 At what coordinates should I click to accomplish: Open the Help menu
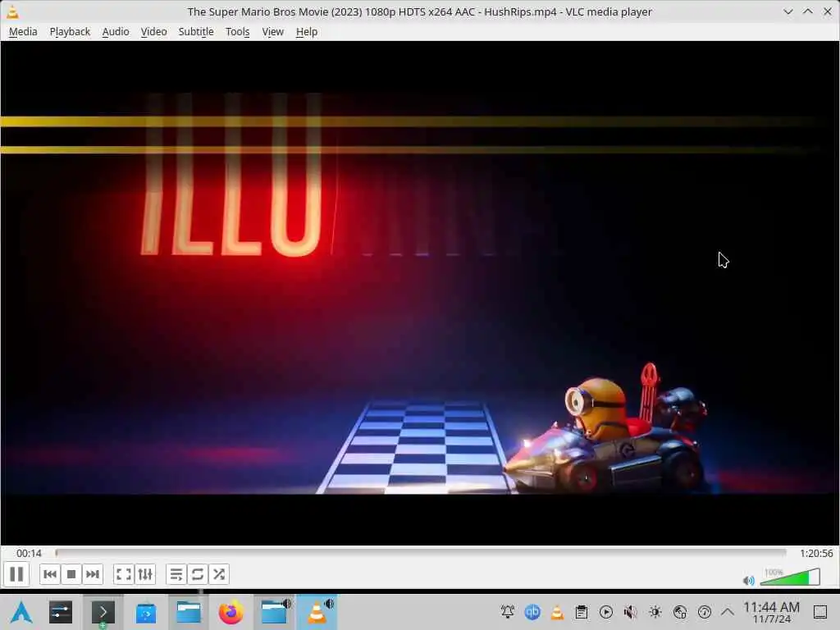[307, 32]
